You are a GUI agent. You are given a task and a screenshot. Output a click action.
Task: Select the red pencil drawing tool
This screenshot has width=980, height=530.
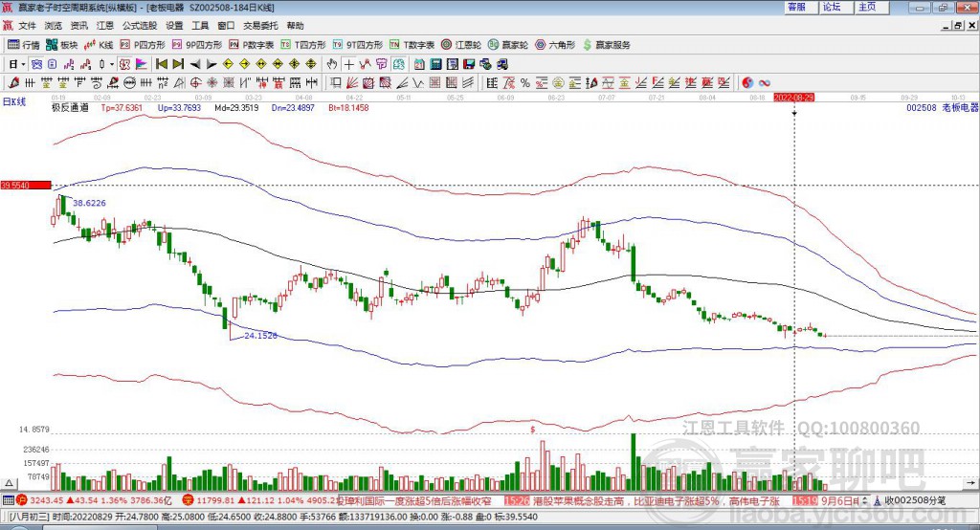pos(13,82)
